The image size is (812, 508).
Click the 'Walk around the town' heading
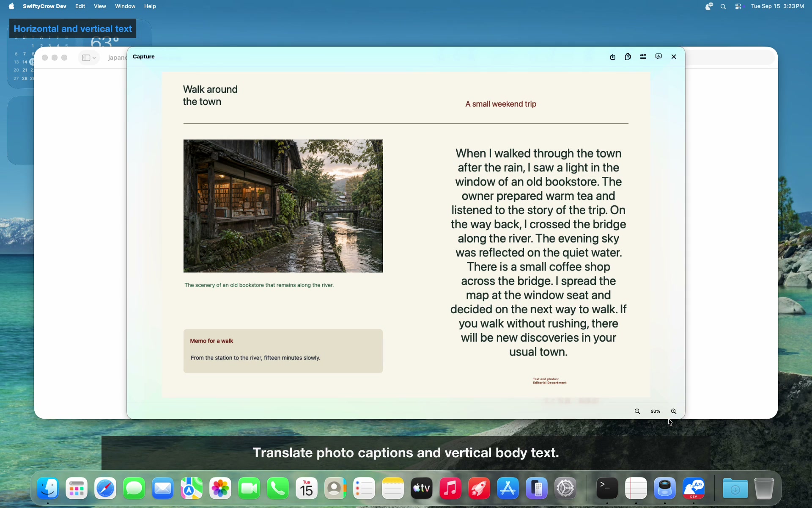pyautogui.click(x=210, y=95)
